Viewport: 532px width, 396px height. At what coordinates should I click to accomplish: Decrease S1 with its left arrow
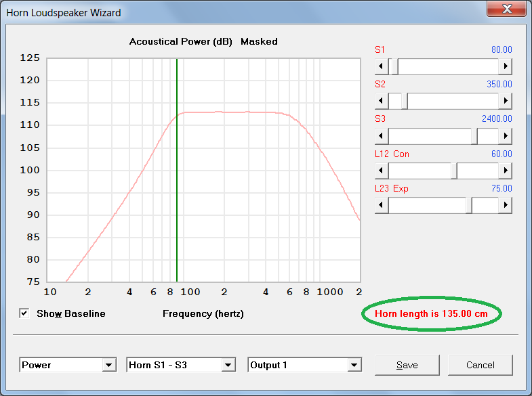(x=382, y=66)
